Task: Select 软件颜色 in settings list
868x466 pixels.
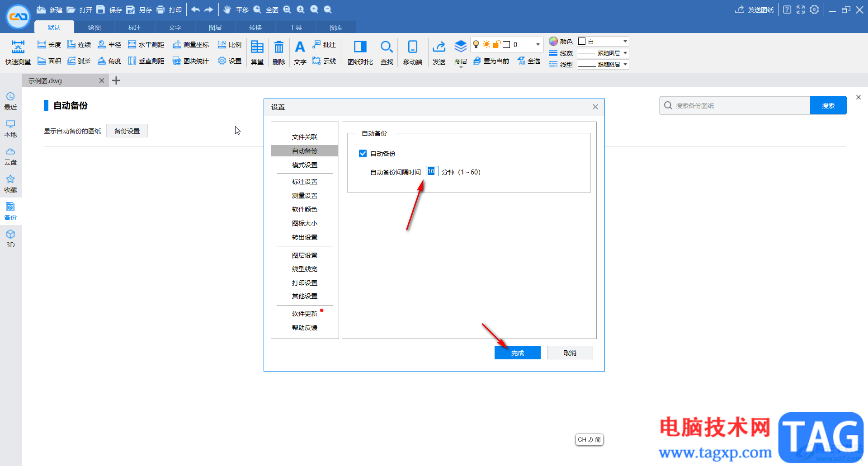Action: pyautogui.click(x=305, y=209)
